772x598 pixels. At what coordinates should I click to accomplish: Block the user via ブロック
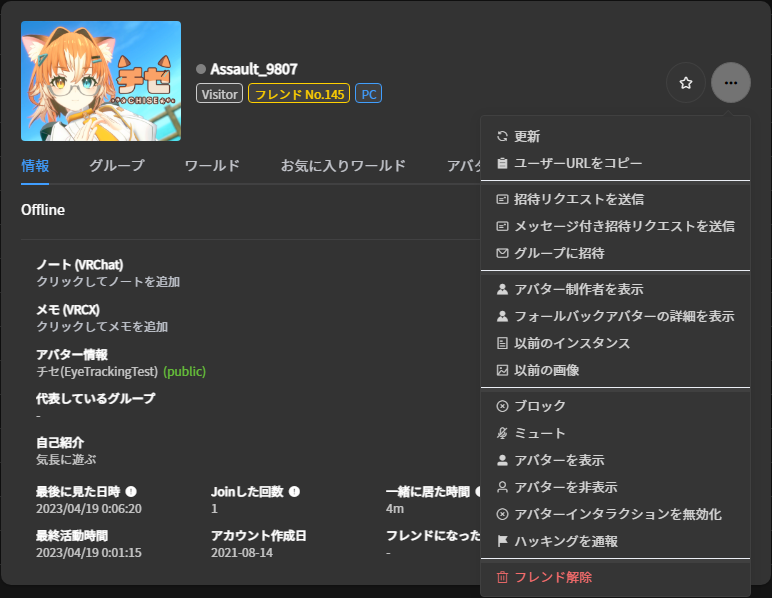tap(540, 406)
